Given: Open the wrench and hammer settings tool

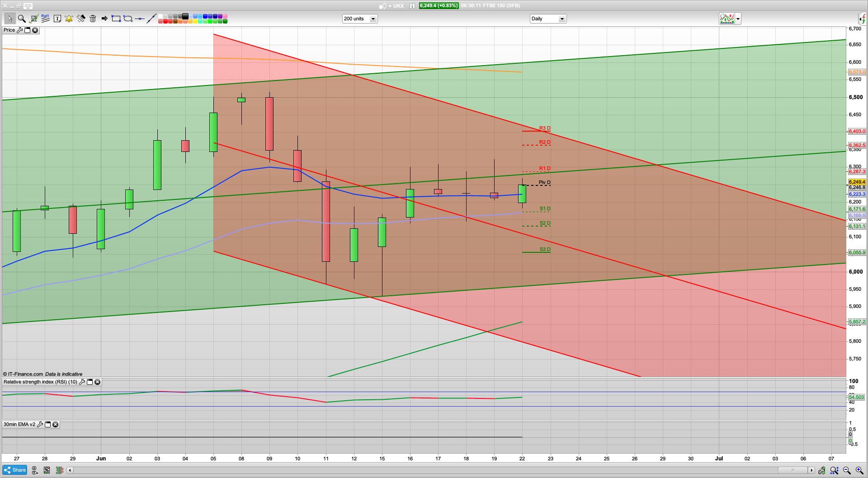Looking at the screenshot, I should [x=81, y=19].
